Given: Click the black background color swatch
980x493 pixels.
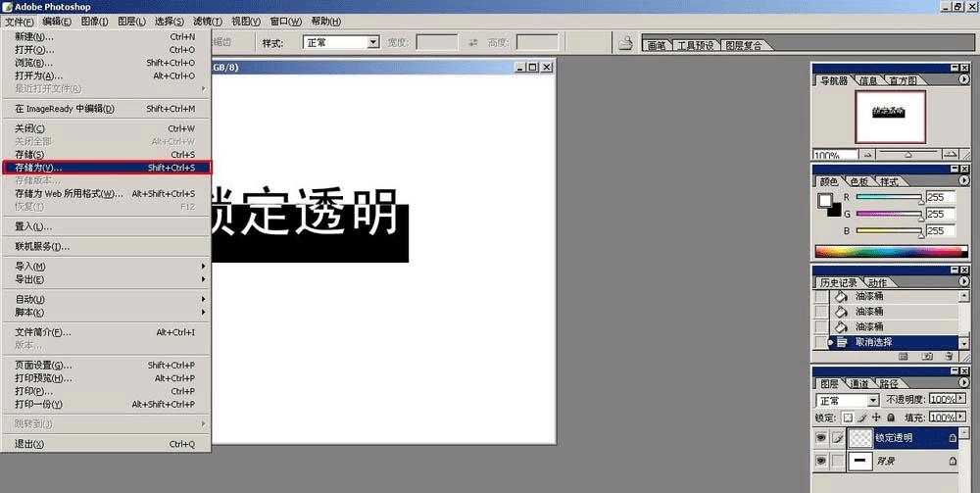Looking at the screenshot, I should tap(834, 211).
